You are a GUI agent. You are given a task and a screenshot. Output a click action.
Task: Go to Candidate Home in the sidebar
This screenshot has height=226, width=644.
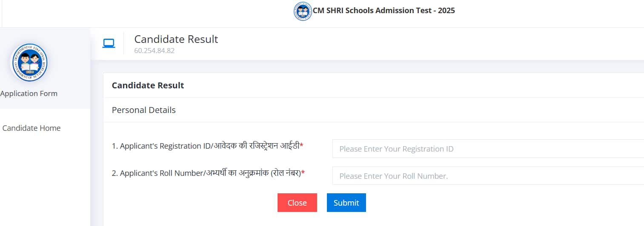tap(31, 128)
